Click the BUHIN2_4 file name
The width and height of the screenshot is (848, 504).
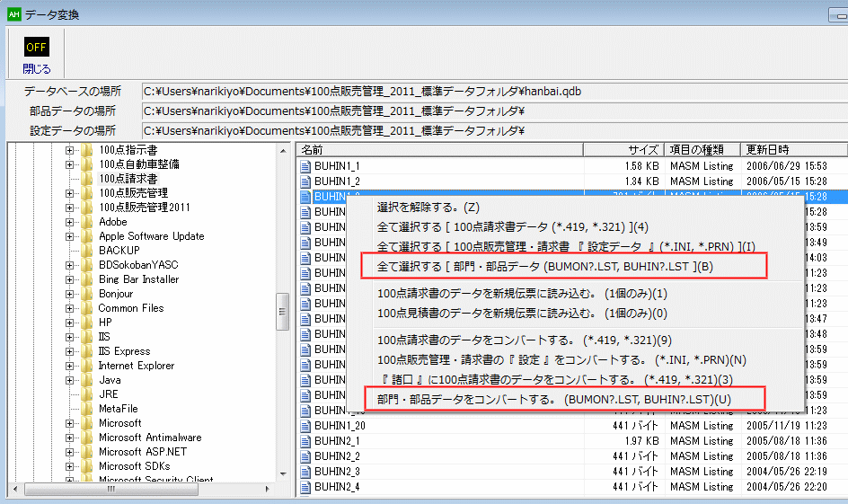pyautogui.click(x=337, y=487)
